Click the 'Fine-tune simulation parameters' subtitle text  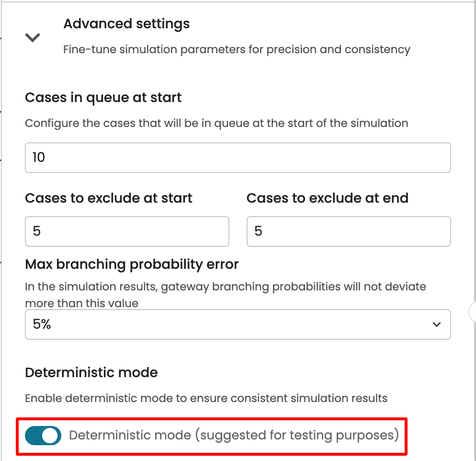pos(237,49)
